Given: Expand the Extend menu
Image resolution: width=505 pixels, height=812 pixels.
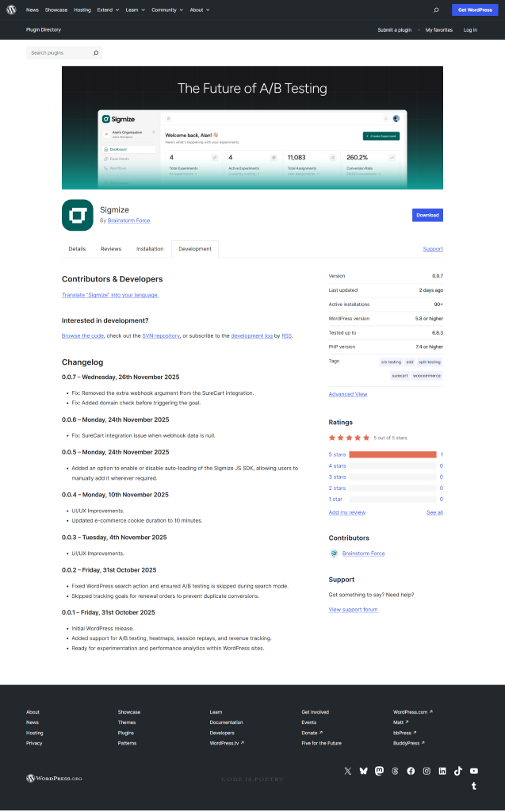Looking at the screenshot, I should click(x=108, y=10).
